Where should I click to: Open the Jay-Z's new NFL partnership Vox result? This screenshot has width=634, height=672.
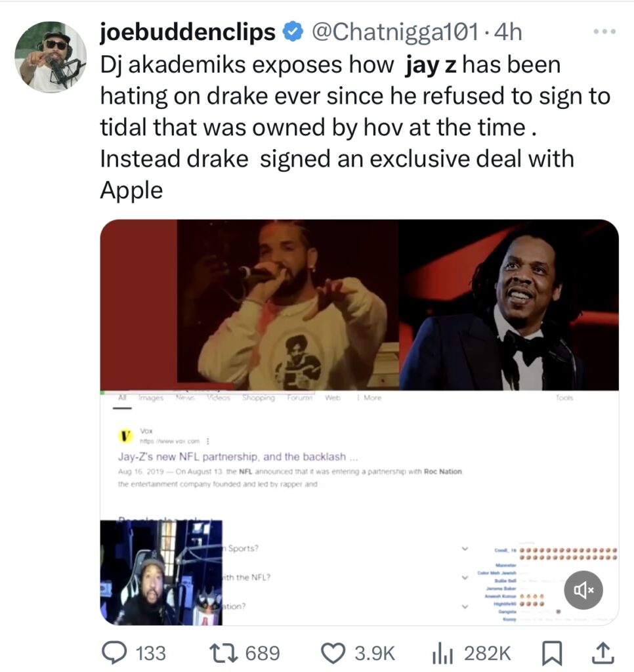pyautogui.click(x=242, y=457)
